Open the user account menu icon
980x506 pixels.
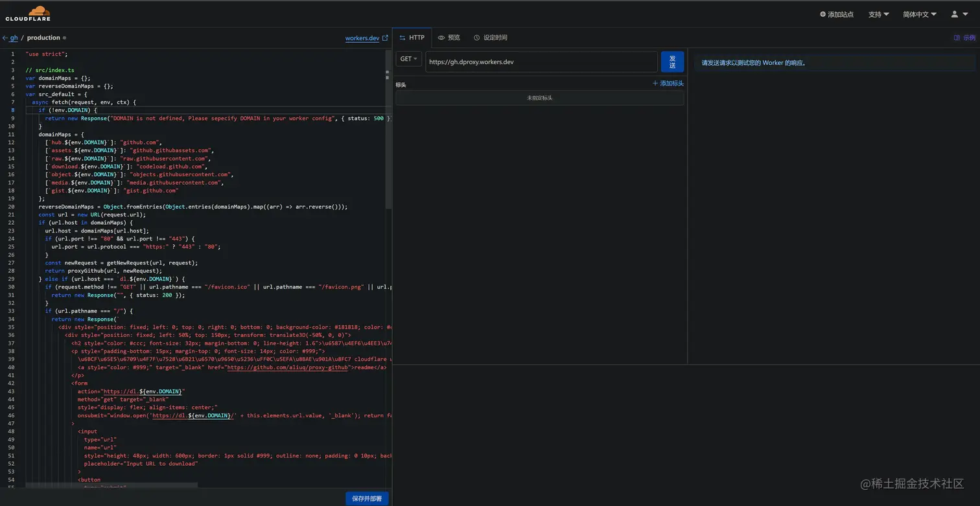coord(959,14)
